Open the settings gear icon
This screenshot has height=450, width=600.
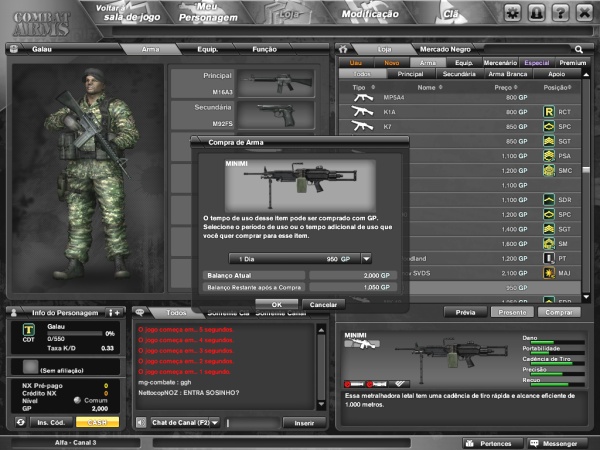[x=513, y=13]
